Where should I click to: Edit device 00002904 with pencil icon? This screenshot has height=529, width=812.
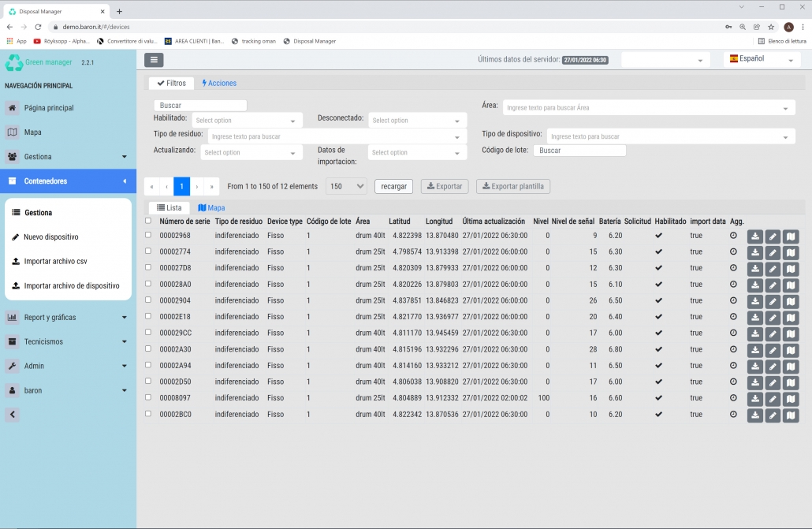tap(773, 301)
